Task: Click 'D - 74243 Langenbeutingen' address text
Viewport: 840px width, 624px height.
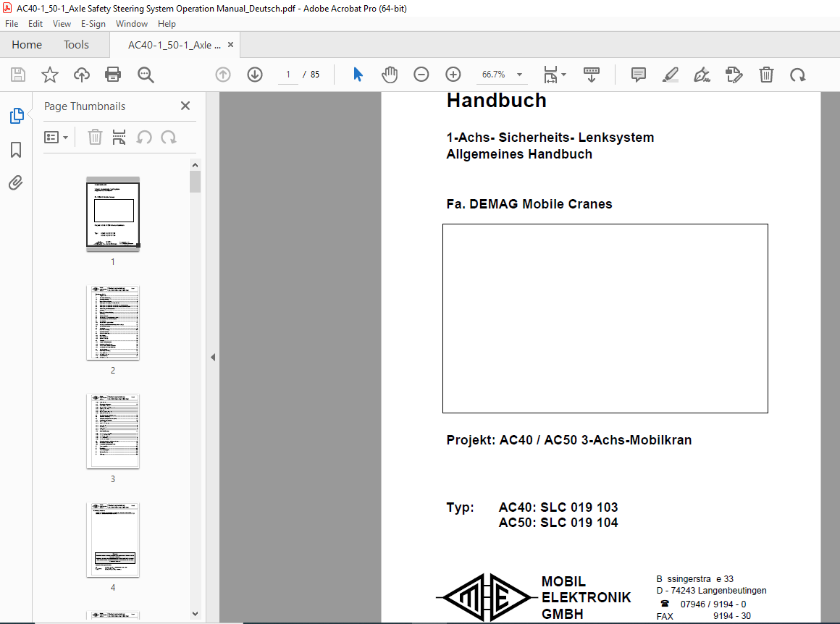Action: click(711, 591)
